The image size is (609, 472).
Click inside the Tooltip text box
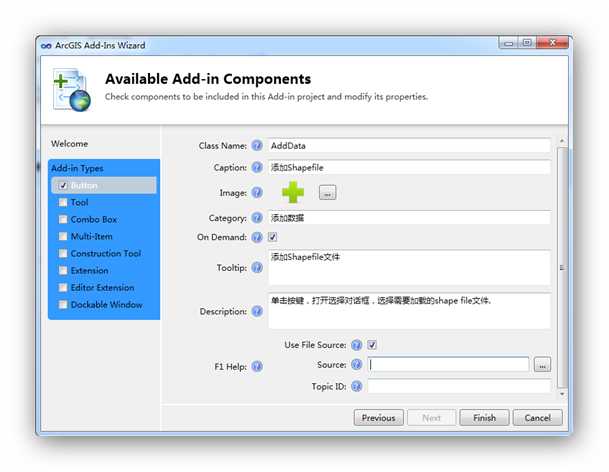point(409,268)
